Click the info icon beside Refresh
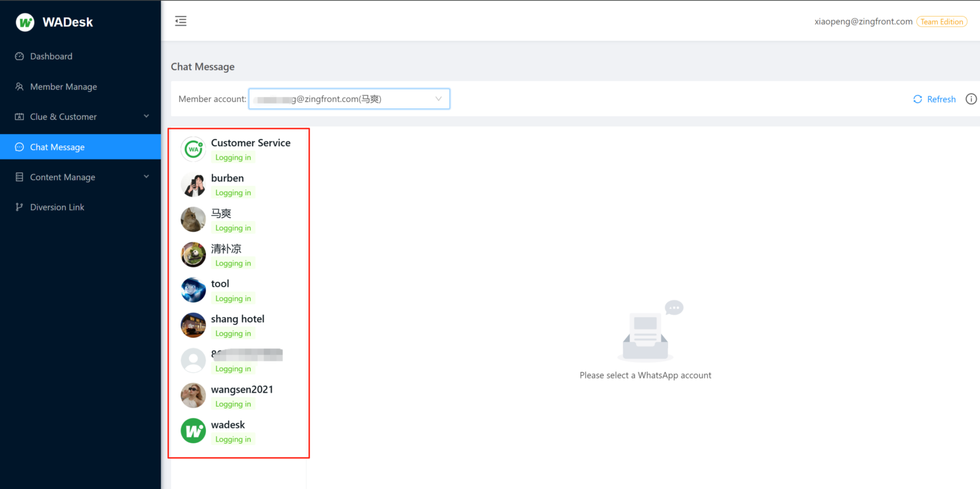This screenshot has width=980, height=489. (971, 99)
